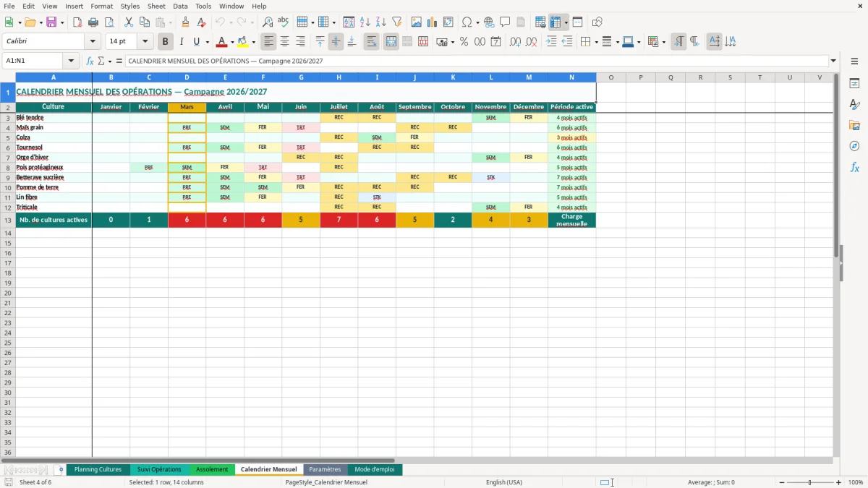Image resolution: width=868 pixels, height=488 pixels.
Task: Clear direct formatting from selection
Action: 201,22
